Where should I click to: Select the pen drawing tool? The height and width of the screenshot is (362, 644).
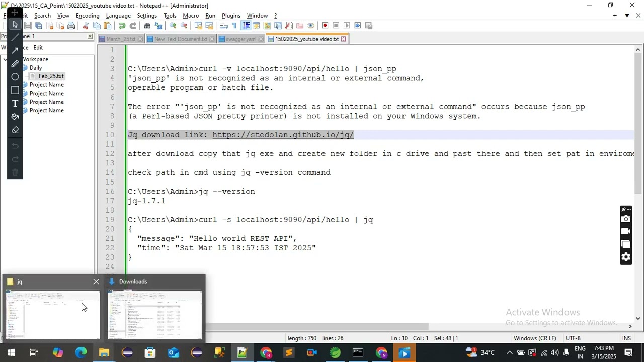15,64
